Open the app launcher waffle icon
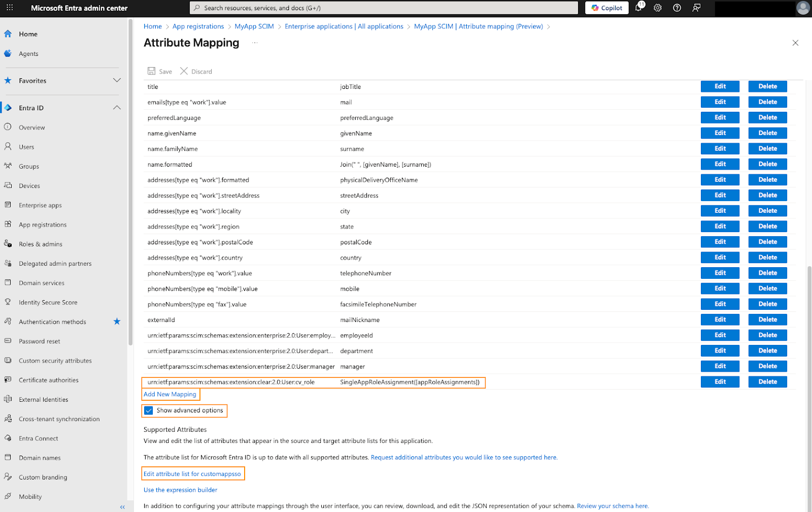This screenshot has height=512, width=812. 10,8
